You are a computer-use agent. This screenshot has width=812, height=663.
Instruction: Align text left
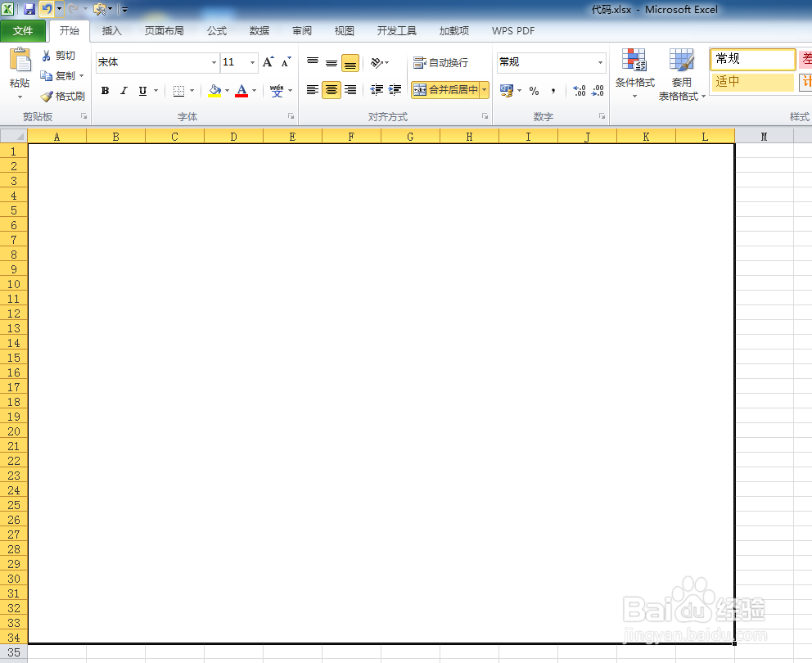click(x=312, y=90)
